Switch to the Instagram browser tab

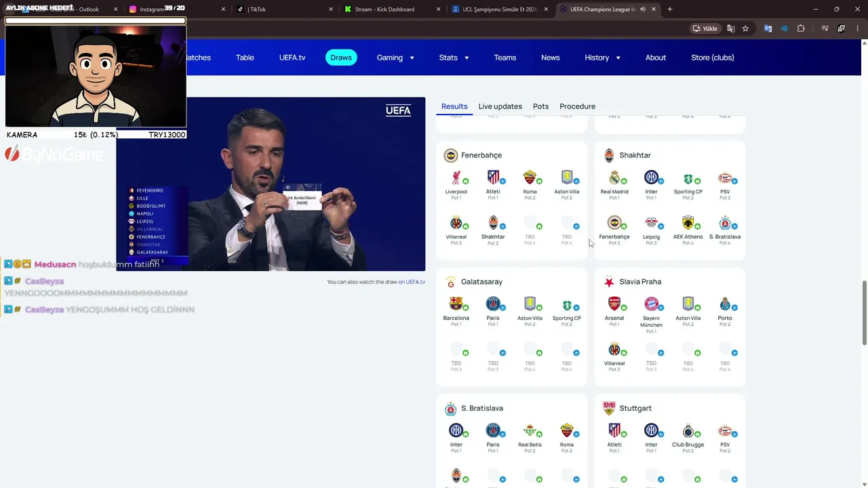[x=175, y=9]
